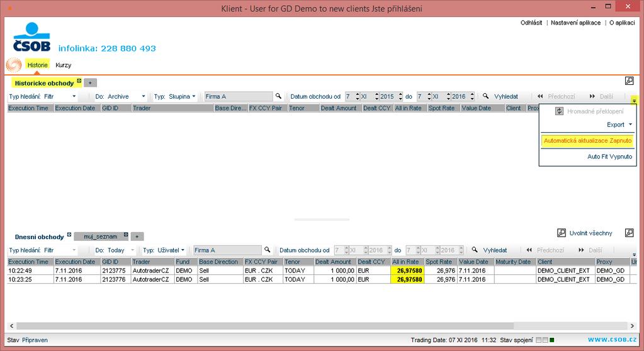
Task: Click the 10:23:25 execution time cell
Action: tap(30, 279)
